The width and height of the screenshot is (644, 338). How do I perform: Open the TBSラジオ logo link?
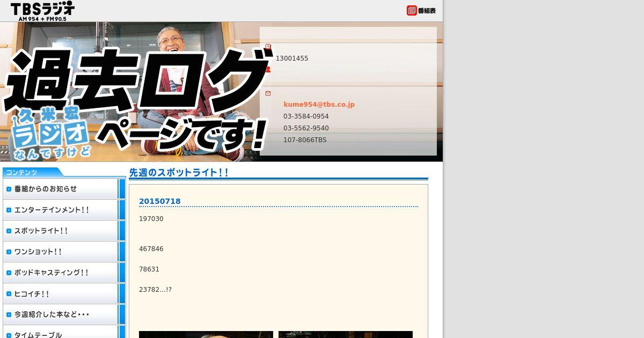[42, 11]
